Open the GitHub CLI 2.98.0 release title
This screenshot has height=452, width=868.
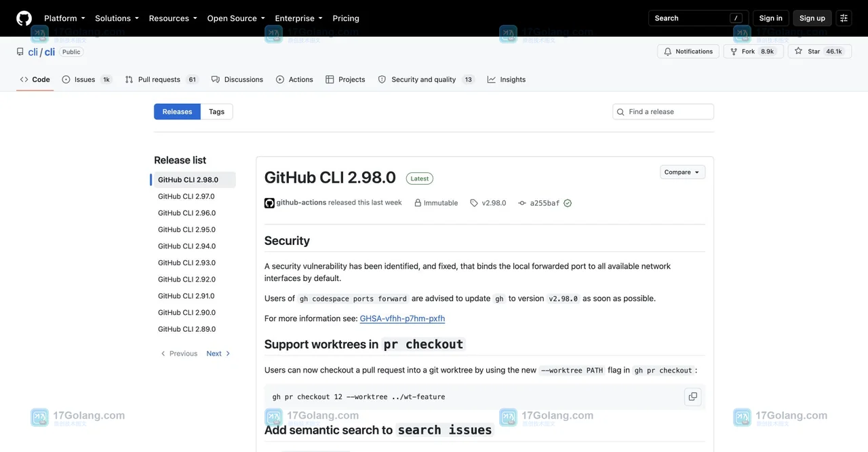[330, 178]
